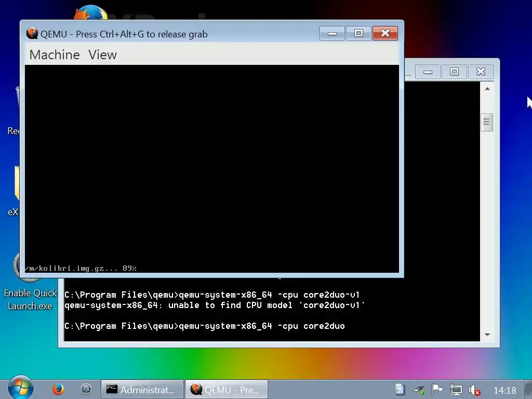
Task: Click the safely remove hardware tray icon
Action: tap(419, 390)
